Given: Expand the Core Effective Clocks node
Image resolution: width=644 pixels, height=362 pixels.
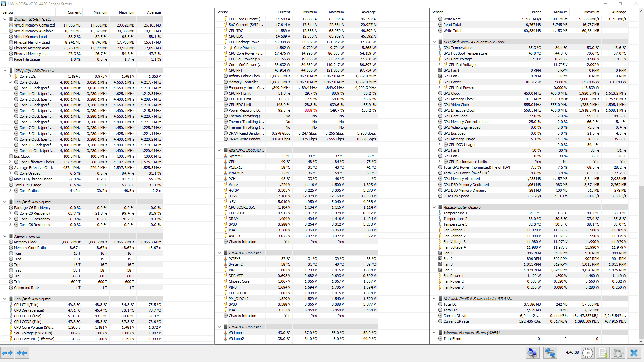Looking at the screenshot, I should pyautogui.click(x=10, y=162).
